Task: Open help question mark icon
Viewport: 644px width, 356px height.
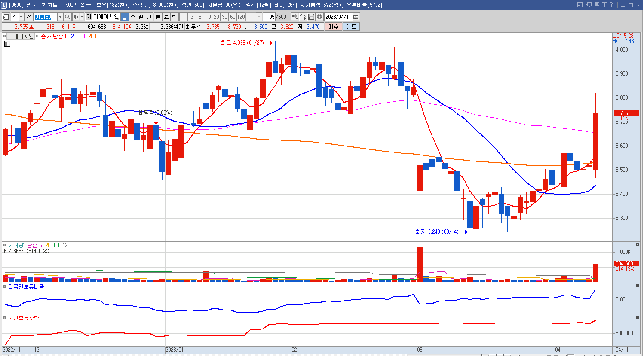Action: coord(611,5)
